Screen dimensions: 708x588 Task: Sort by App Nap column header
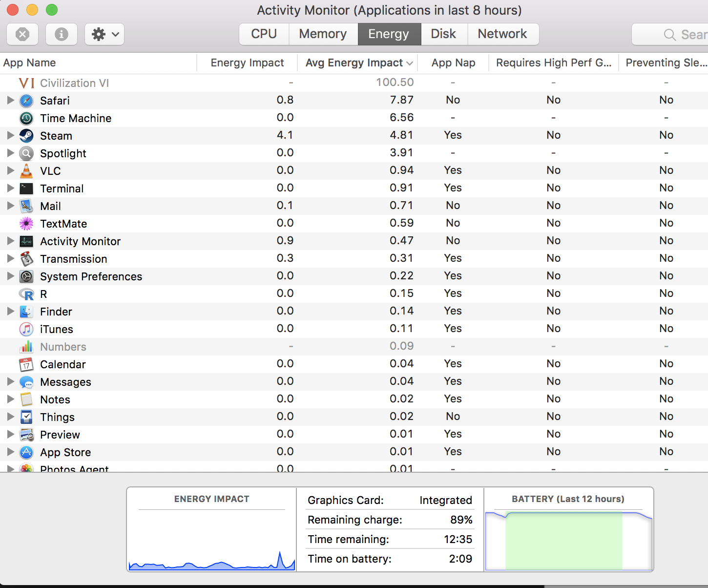[x=454, y=63]
